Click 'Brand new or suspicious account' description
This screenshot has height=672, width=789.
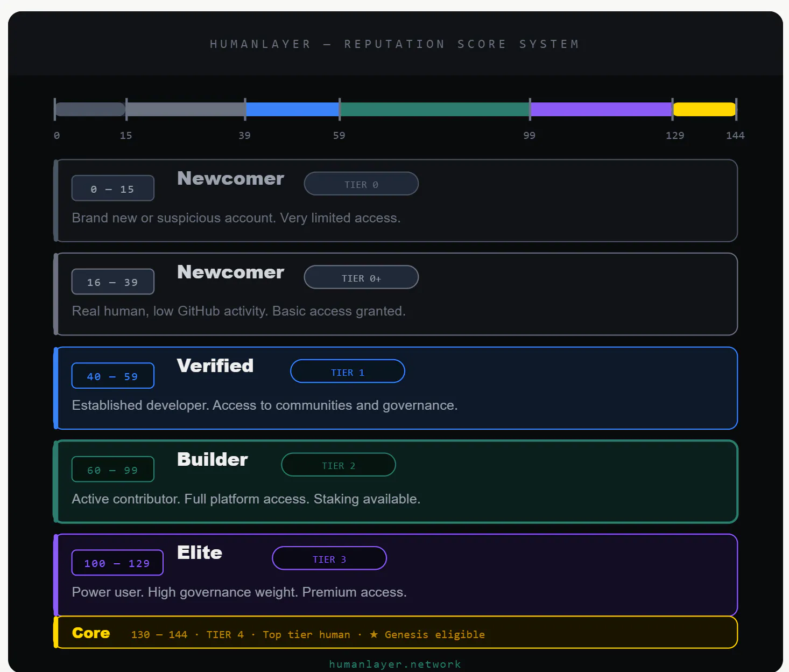click(236, 218)
